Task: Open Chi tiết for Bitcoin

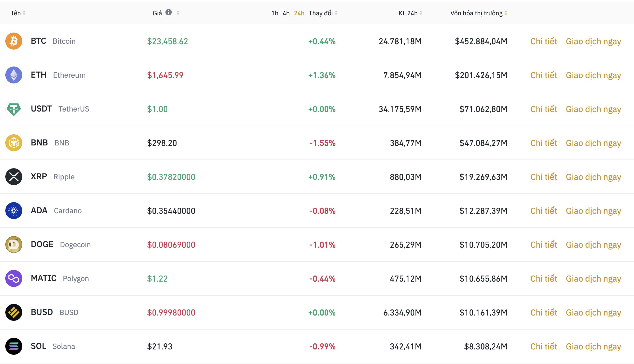Action: click(544, 41)
